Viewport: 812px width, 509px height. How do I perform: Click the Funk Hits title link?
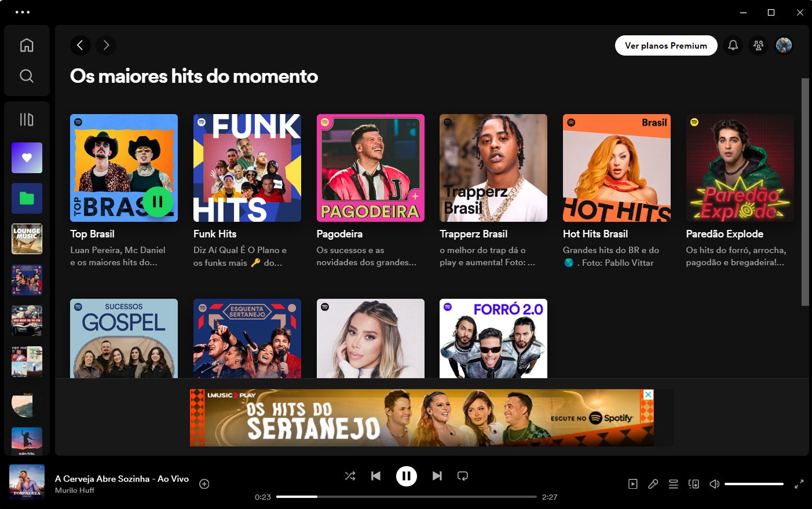215,234
